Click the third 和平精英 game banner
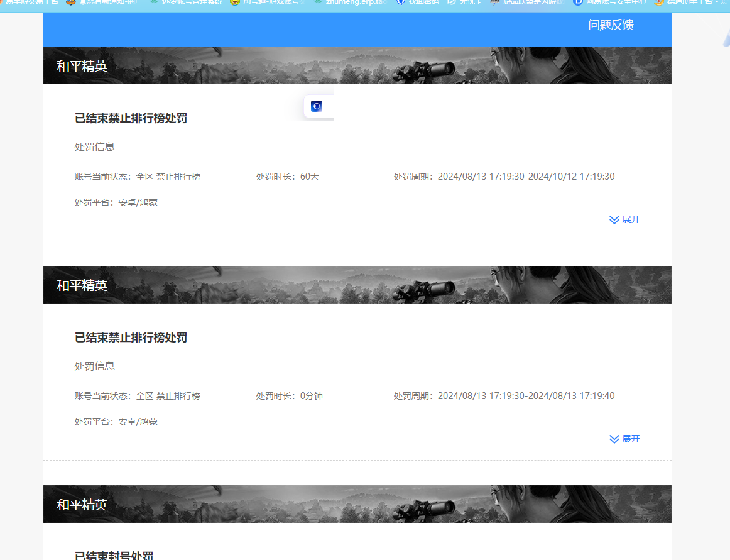This screenshot has height=560, width=730. [x=357, y=504]
